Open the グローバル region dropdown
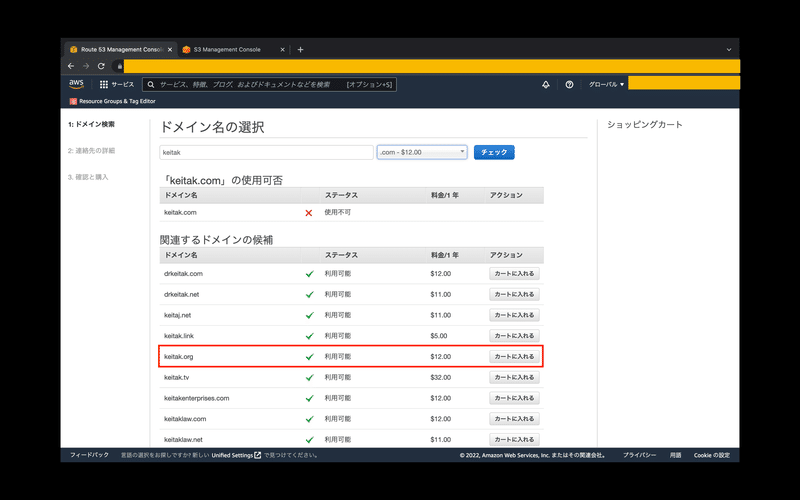The width and height of the screenshot is (800, 500). point(606,85)
